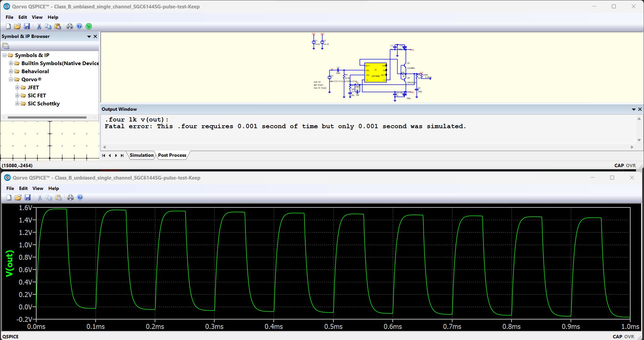Expand the Behavioral tree node

point(11,71)
